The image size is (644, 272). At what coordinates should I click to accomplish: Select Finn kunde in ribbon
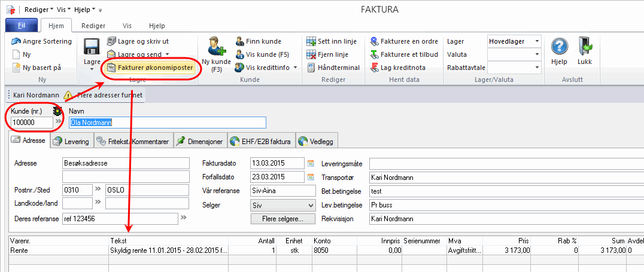pyautogui.click(x=258, y=41)
